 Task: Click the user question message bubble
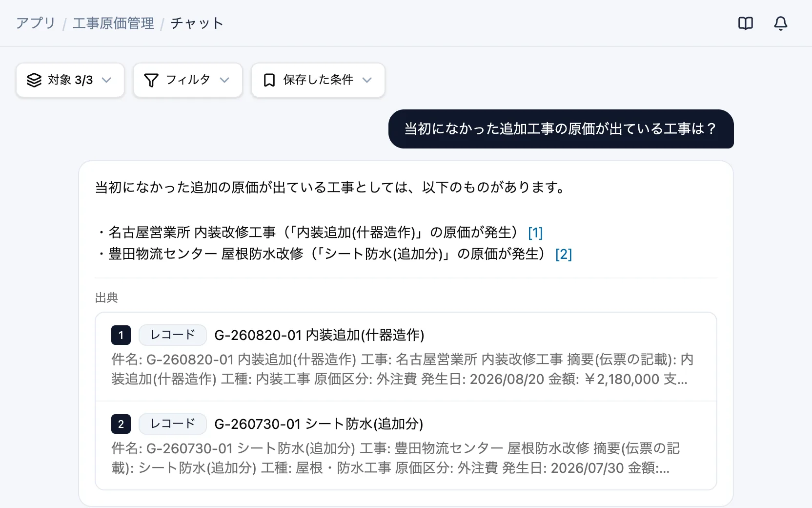coord(561,129)
